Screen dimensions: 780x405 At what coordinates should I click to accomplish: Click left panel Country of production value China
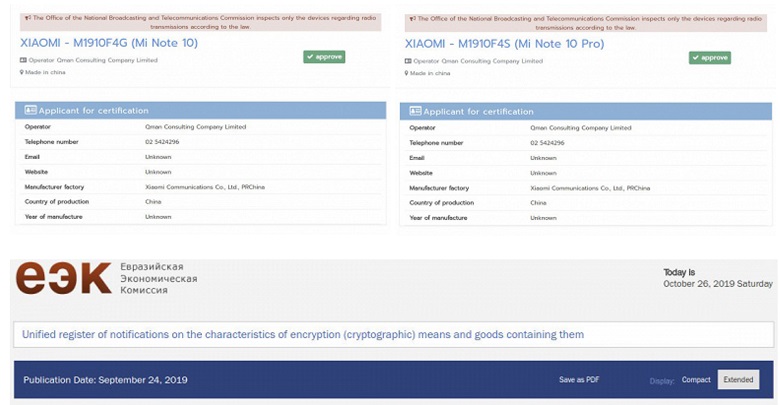click(153, 202)
